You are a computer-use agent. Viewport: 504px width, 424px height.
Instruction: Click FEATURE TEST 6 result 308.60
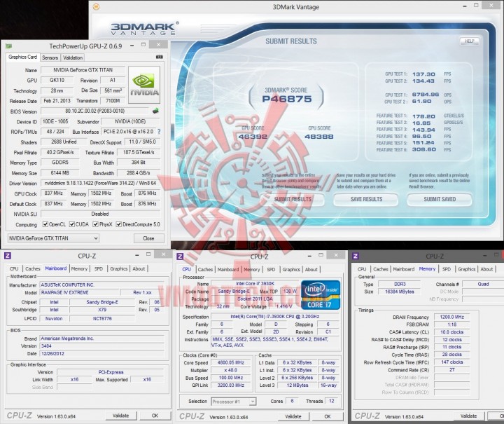(424, 149)
